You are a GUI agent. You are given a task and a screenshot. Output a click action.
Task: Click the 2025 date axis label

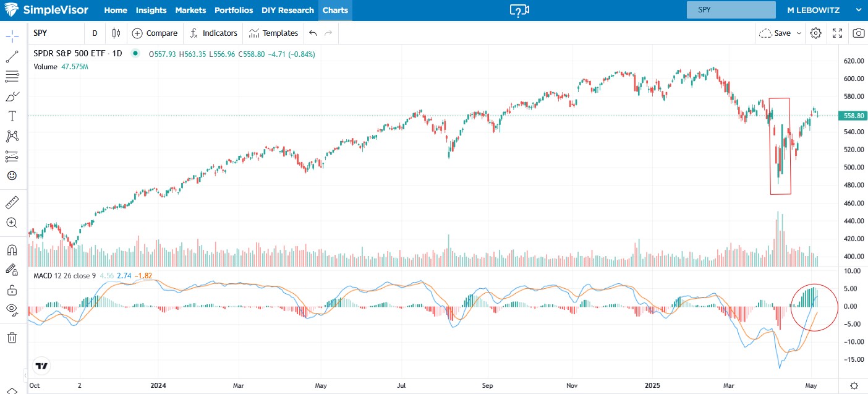pos(654,385)
